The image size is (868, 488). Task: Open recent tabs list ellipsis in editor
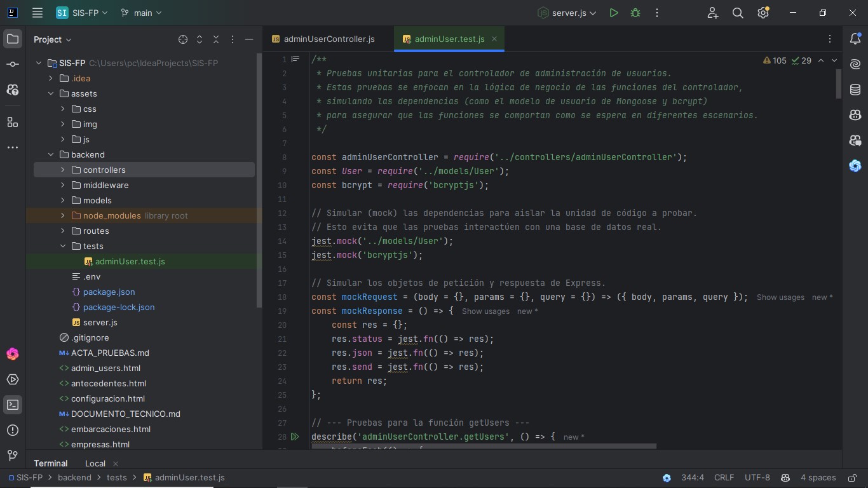pyautogui.click(x=830, y=39)
